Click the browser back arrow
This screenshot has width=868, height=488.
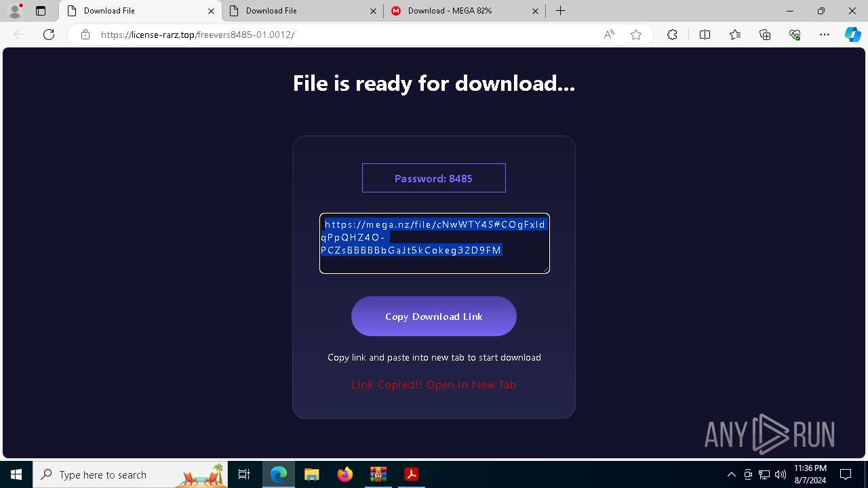coord(19,35)
